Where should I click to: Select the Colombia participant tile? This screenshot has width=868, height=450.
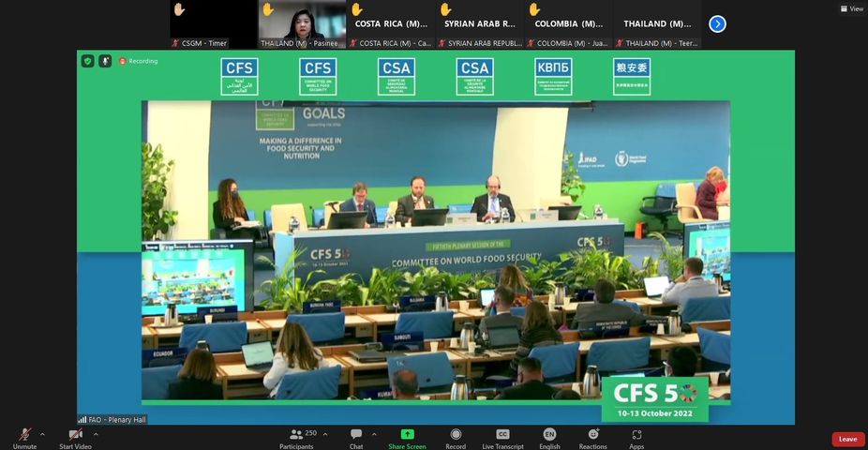(x=568, y=24)
